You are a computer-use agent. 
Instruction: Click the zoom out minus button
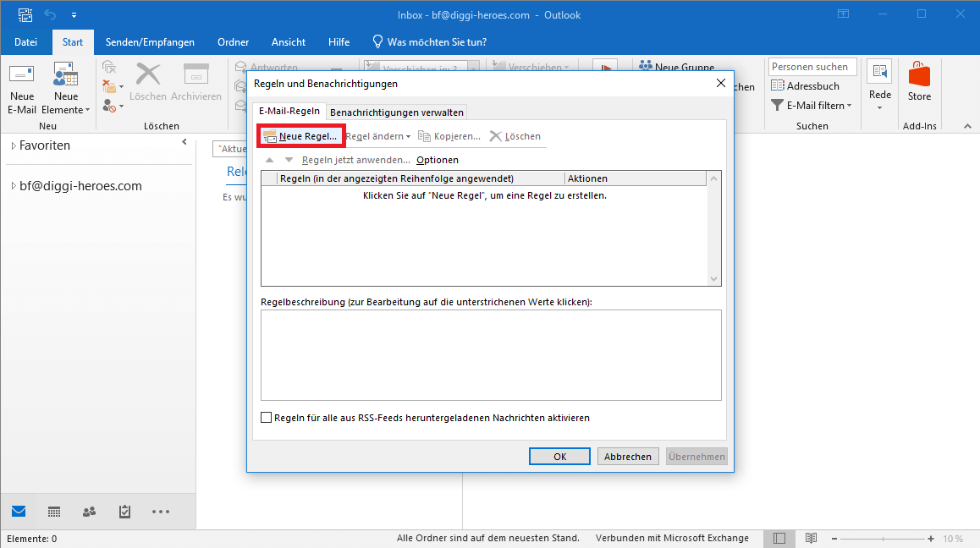coord(834,539)
